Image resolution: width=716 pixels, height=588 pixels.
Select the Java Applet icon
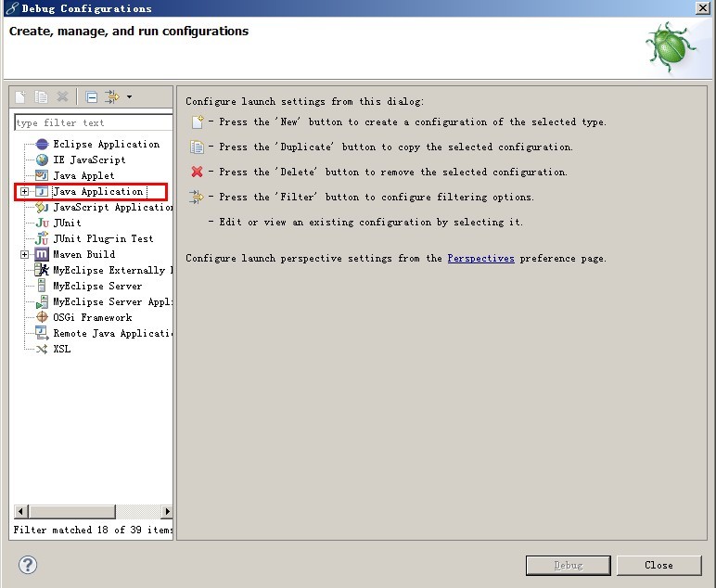(42, 175)
